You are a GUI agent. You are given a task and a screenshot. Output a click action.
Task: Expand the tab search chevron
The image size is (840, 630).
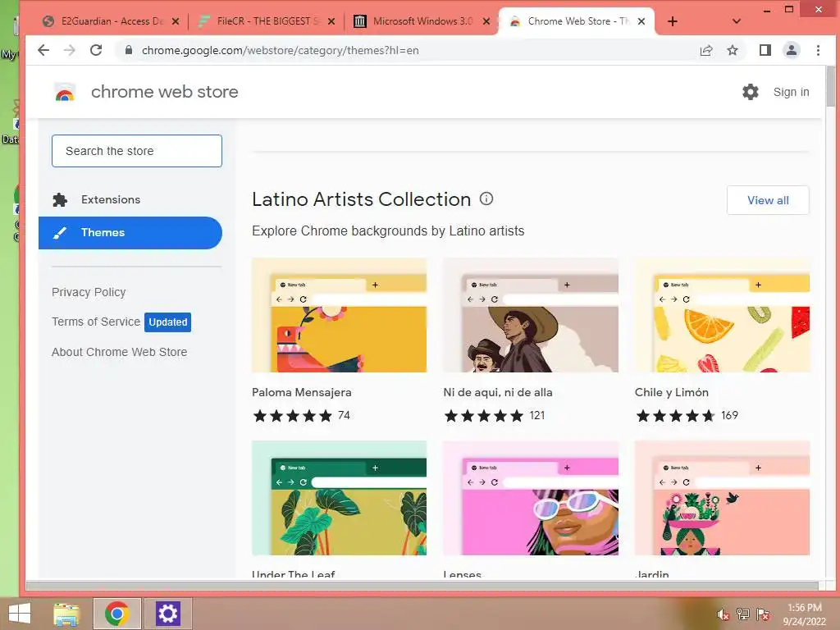[x=736, y=21]
